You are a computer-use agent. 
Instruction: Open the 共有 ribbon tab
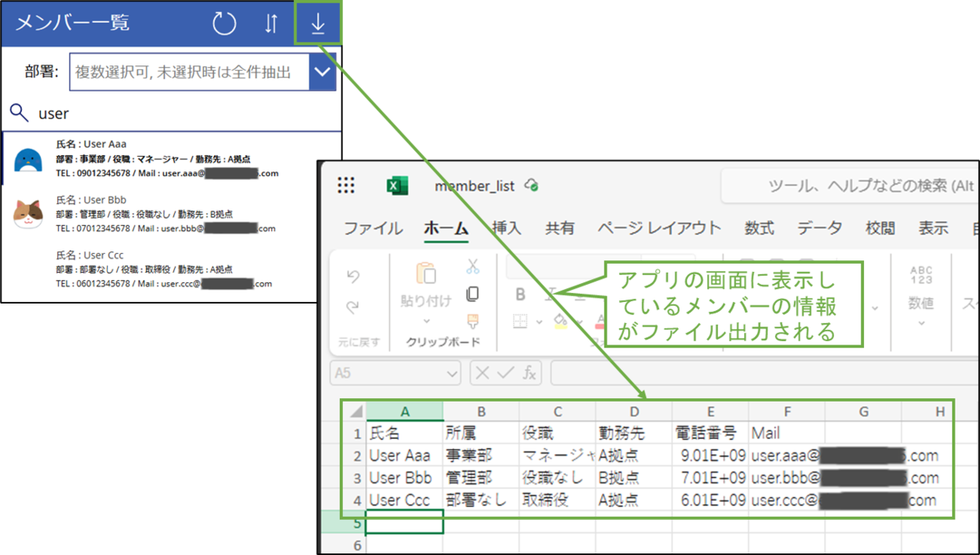pos(560,229)
